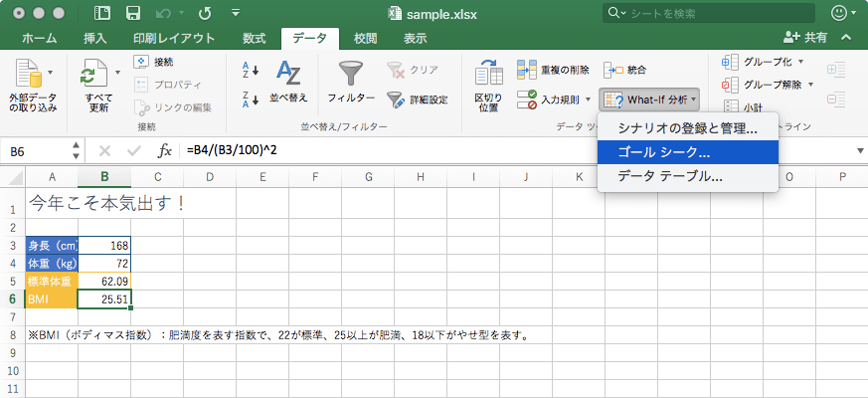Open the グループ解除 dropdown arrow
Viewport: 868px width, 398px height.
point(811,85)
